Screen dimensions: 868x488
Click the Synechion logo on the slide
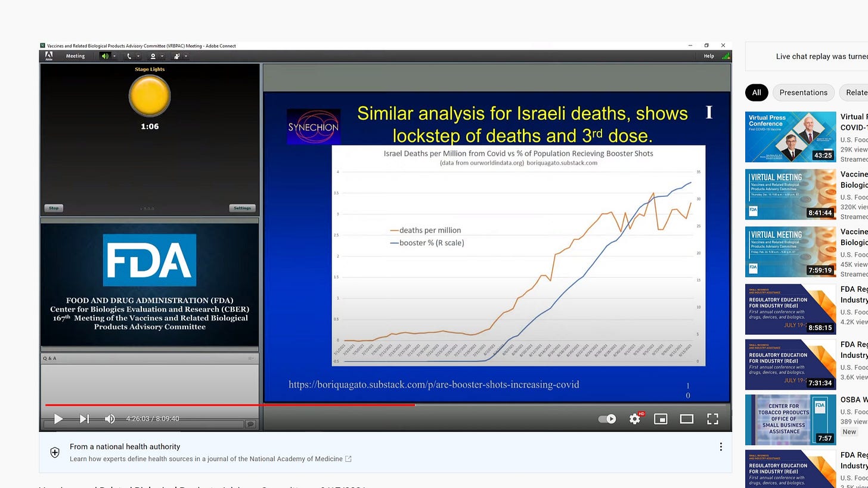click(x=314, y=126)
